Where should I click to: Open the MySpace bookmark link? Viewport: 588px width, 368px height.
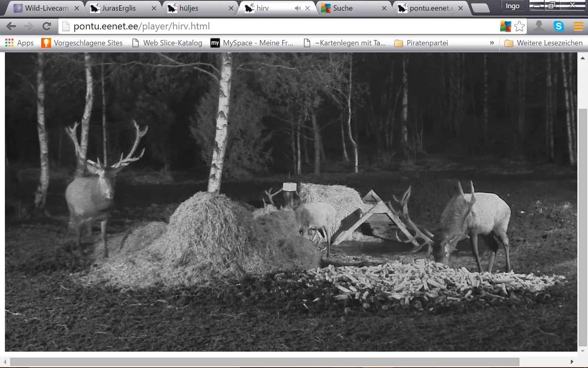[252, 43]
